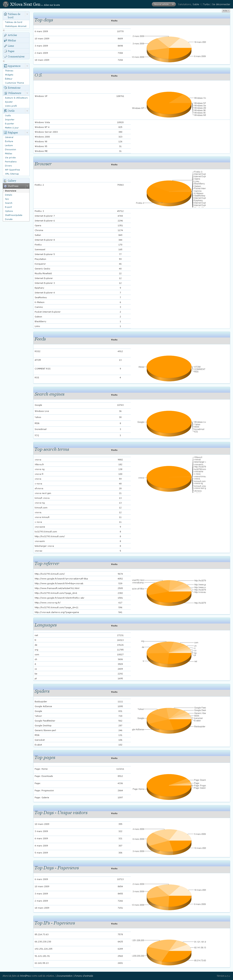Open the Documentation footer link
The image size is (233, 980).
pyautogui.click(x=65, y=975)
